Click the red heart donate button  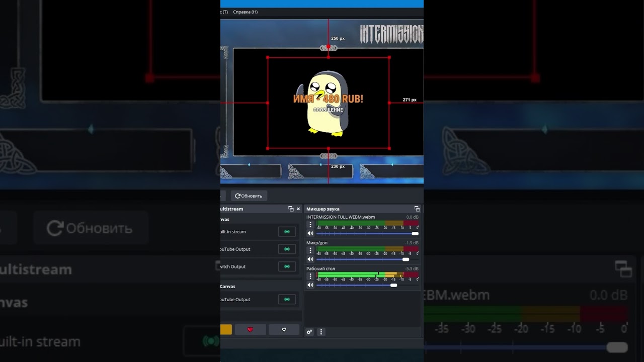(x=250, y=330)
